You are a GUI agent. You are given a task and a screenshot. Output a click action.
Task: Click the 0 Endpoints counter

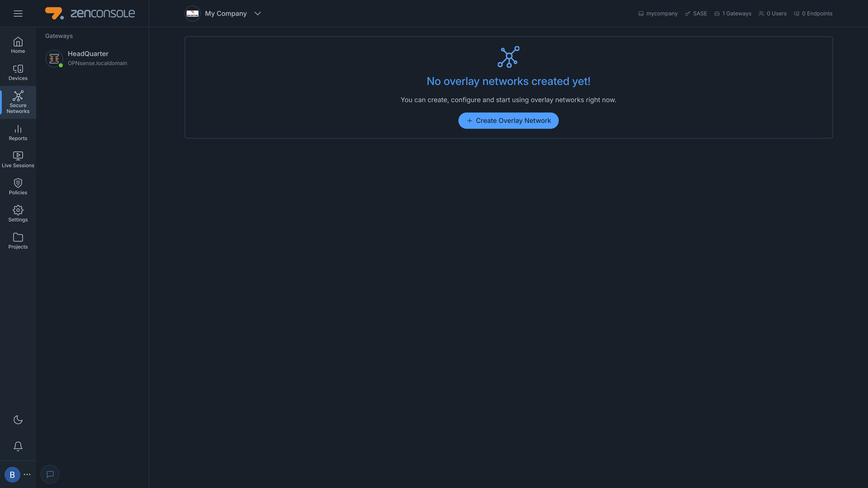(813, 13)
